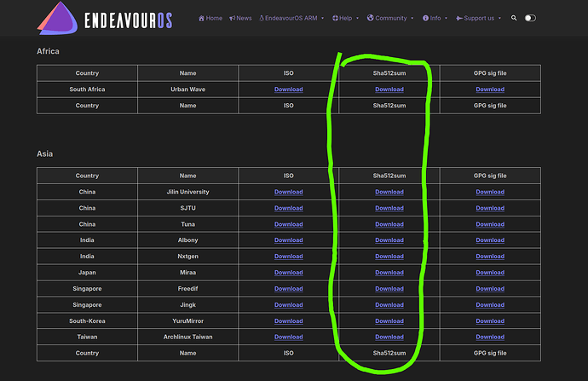Image resolution: width=588 pixels, height=381 pixels.
Task: Open the EndeavourOS ARM menu
Action: tap(288, 18)
